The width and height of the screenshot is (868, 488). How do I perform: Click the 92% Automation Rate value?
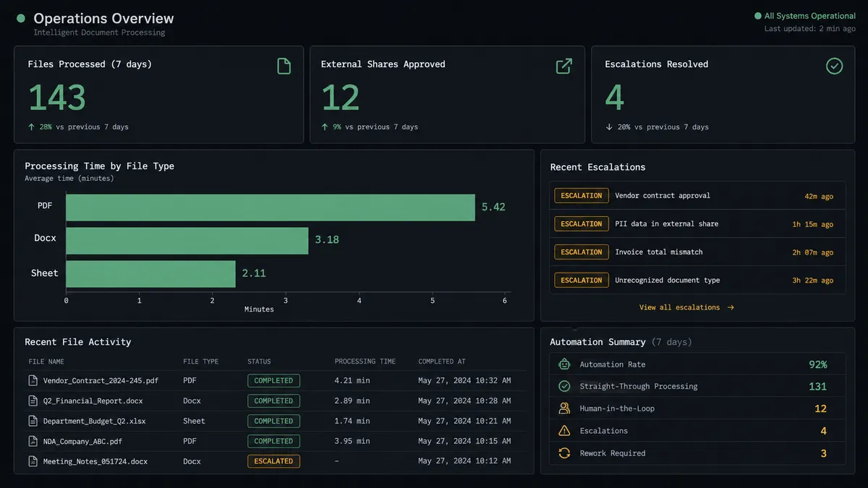(x=817, y=364)
